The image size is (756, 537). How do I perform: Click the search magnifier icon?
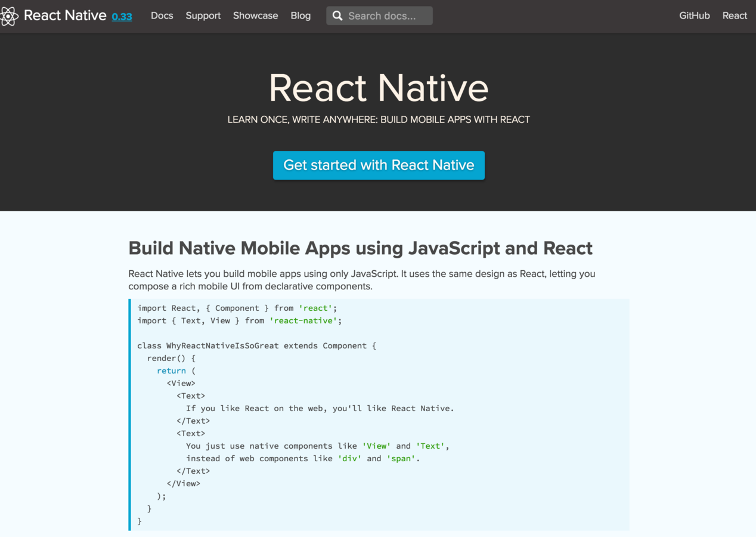click(337, 16)
